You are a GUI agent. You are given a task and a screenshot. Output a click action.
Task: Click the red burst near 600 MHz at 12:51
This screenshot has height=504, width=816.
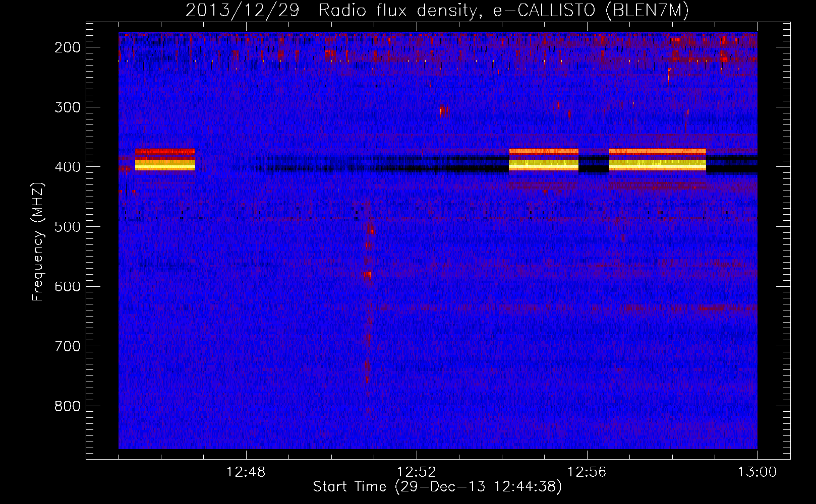368,275
